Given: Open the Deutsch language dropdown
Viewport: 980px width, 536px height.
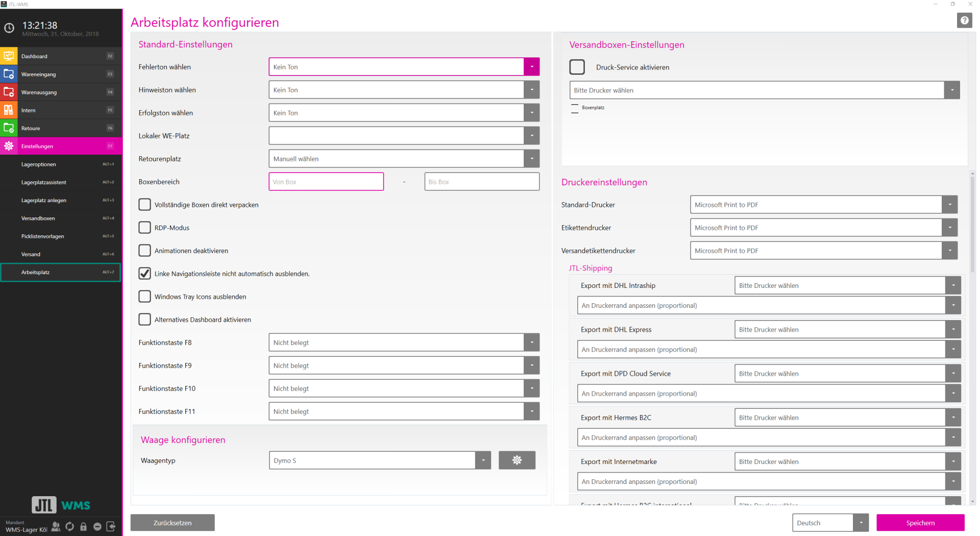Looking at the screenshot, I should pyautogui.click(x=861, y=523).
